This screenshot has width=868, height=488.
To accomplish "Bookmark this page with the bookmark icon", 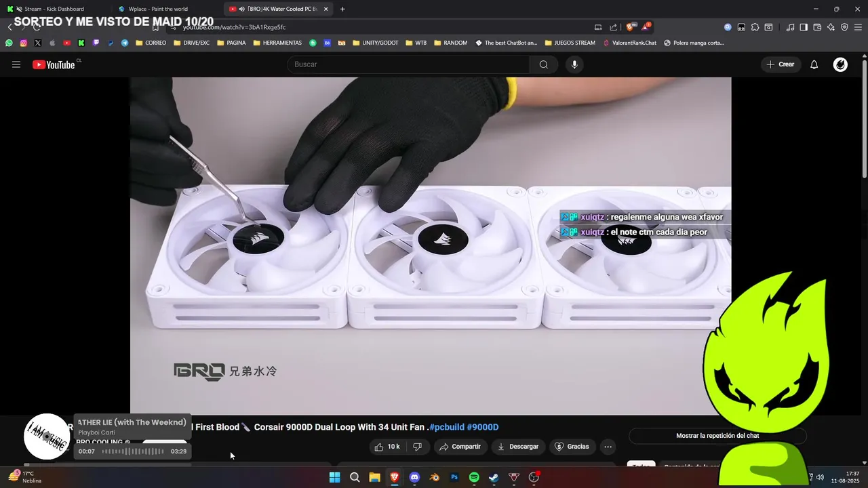I will click(155, 27).
